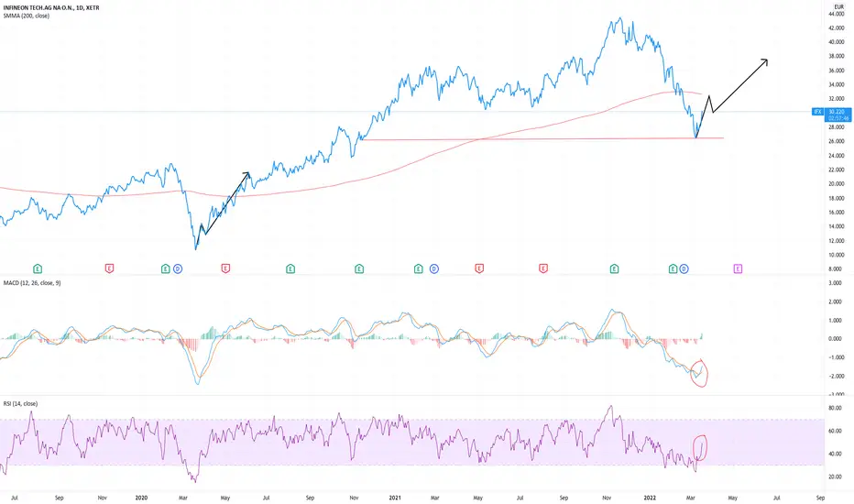Click the current price label 30.220
This screenshot has width=854, height=504.
pyautogui.click(x=837, y=112)
